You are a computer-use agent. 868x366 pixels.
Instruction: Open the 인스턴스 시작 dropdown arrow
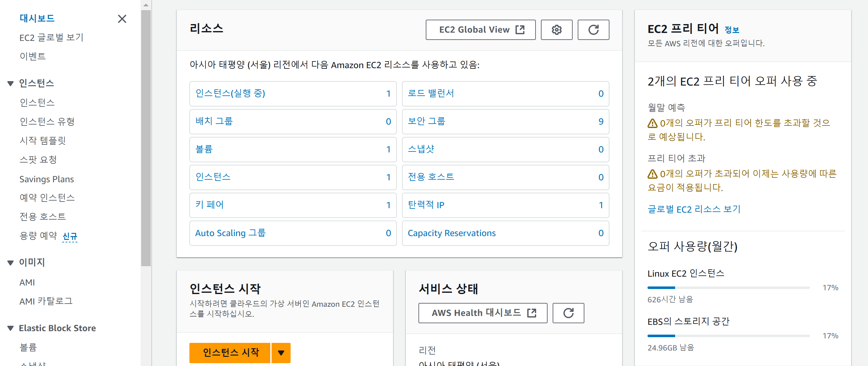pyautogui.click(x=281, y=352)
